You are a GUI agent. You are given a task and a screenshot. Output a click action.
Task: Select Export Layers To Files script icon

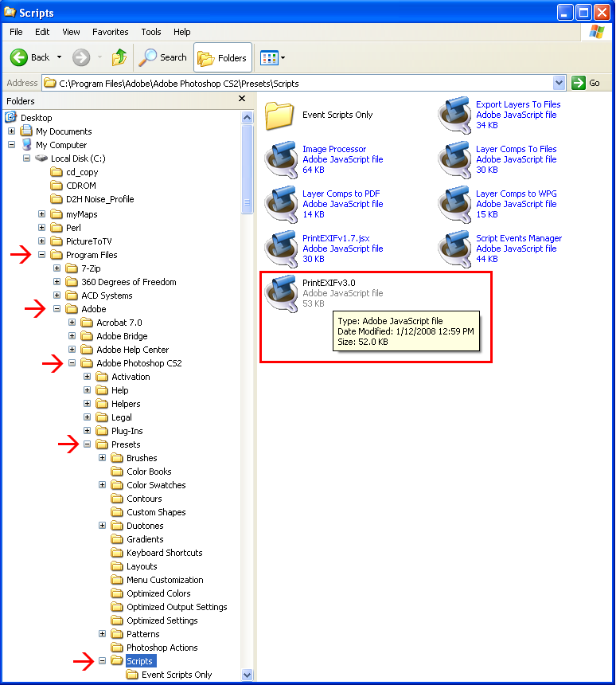455,115
